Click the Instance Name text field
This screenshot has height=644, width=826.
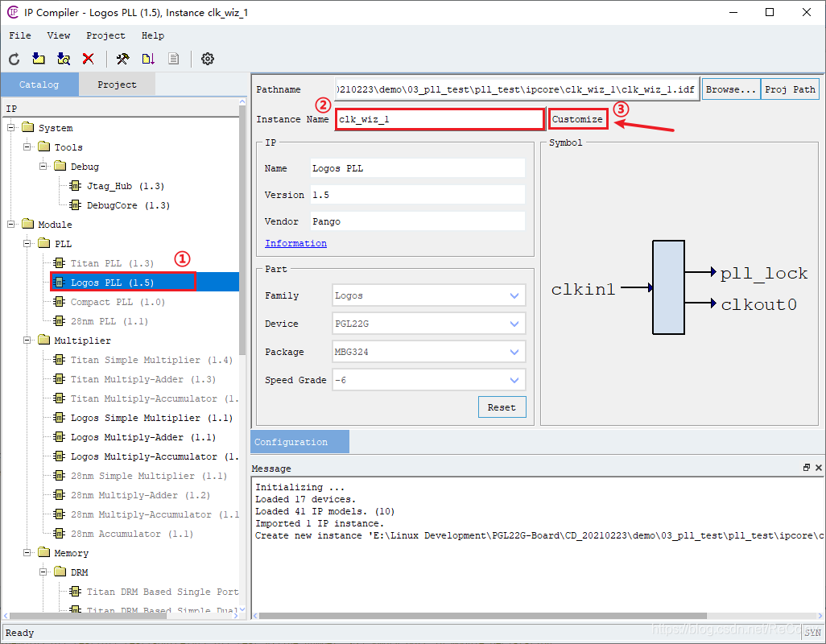[x=440, y=119]
